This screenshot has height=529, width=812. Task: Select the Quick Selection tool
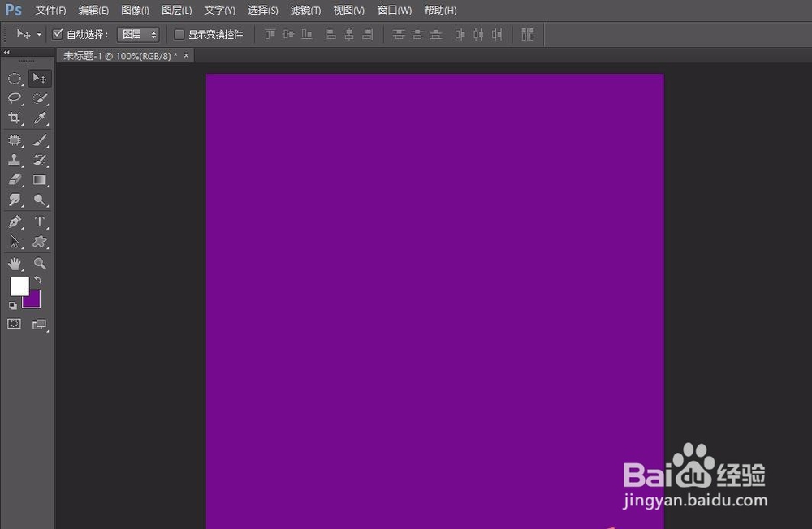pyautogui.click(x=40, y=98)
